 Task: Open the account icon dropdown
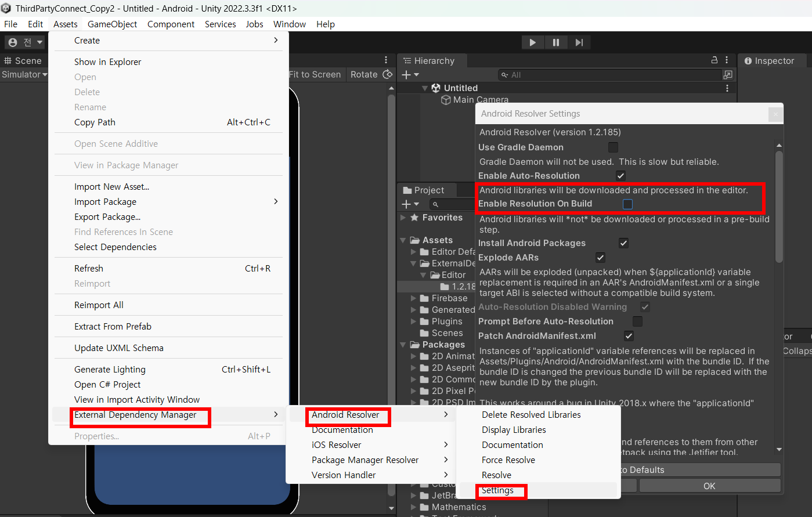pos(25,42)
